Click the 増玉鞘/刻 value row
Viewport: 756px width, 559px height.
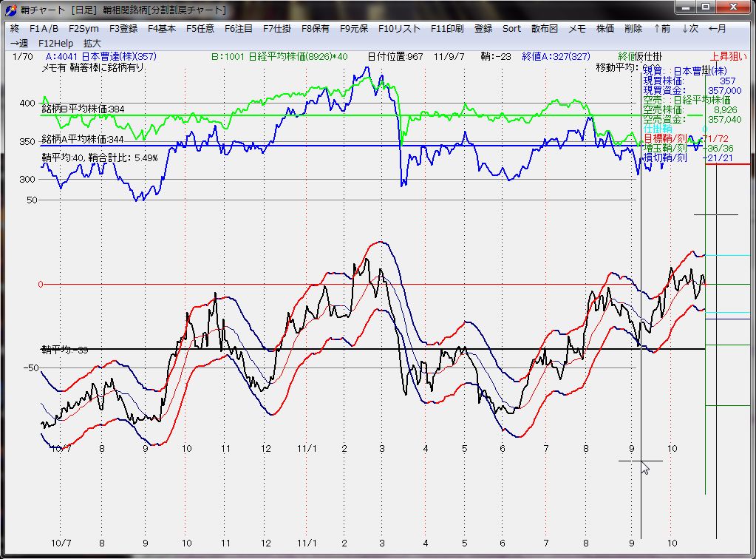(688, 148)
